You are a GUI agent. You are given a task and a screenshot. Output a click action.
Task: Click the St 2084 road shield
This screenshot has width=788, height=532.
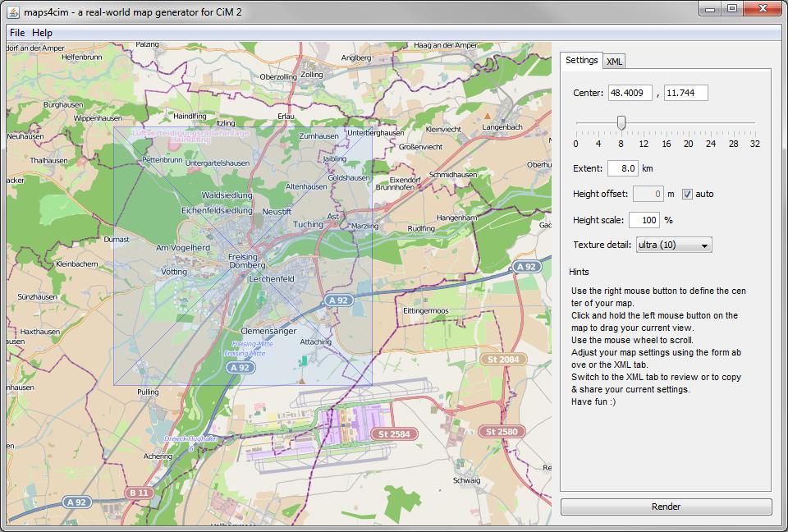503,360
